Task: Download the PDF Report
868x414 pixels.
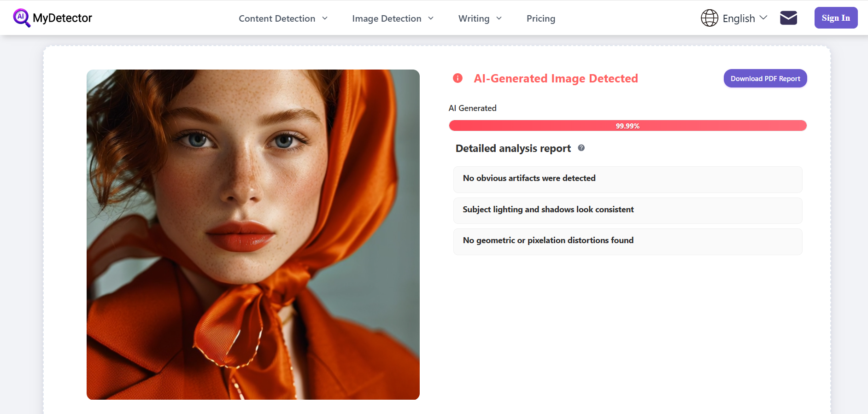Action: (x=765, y=78)
